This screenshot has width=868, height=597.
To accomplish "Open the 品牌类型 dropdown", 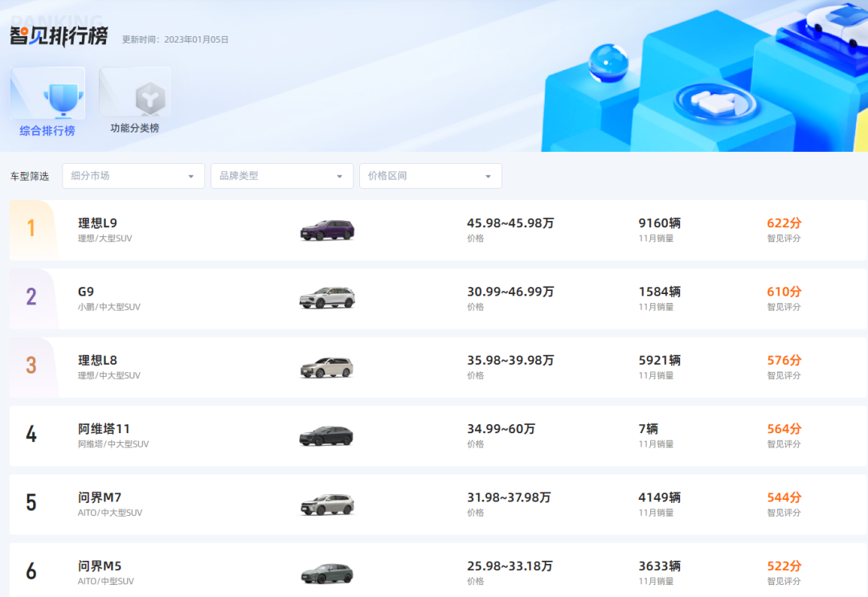I will tap(282, 176).
